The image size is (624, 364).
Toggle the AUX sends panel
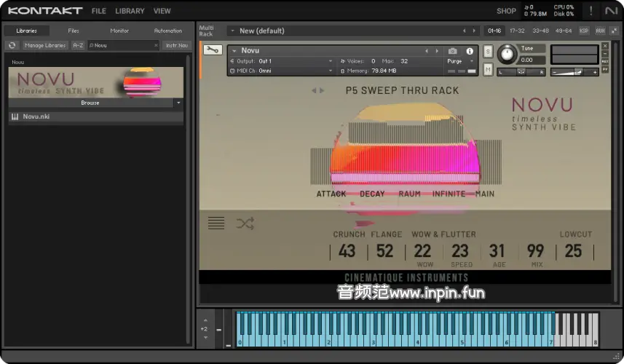(x=600, y=31)
